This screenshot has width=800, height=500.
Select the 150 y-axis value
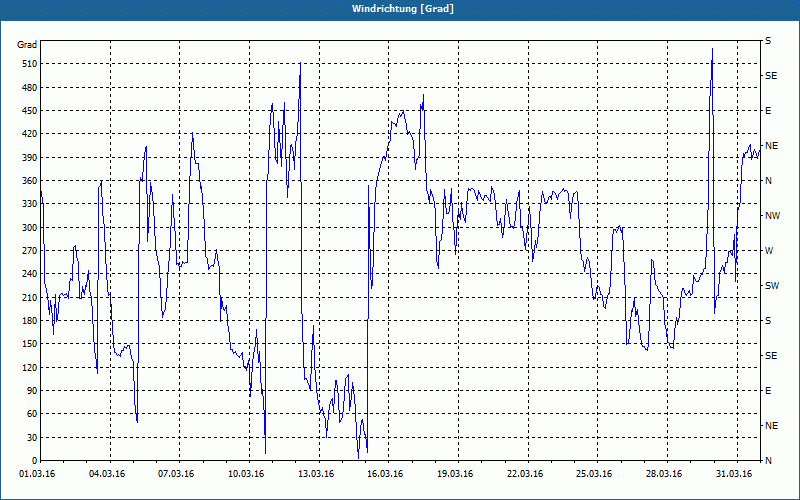pos(30,344)
